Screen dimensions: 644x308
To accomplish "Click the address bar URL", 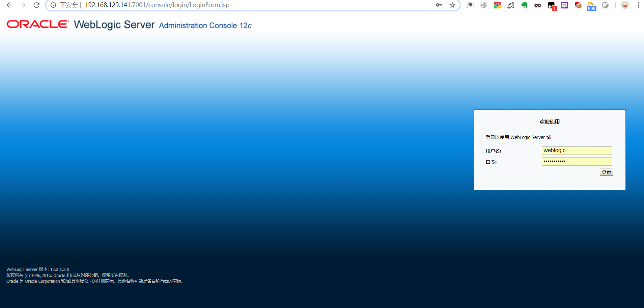I will 157,5.
